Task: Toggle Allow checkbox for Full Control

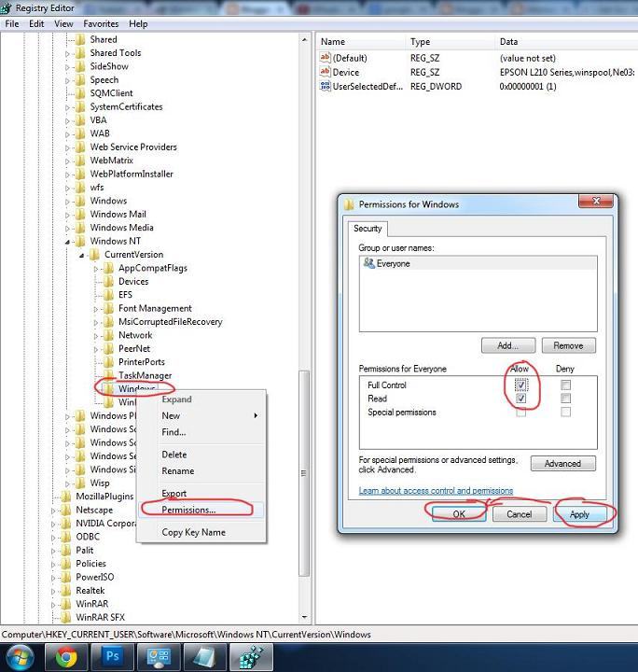Action: [x=521, y=385]
